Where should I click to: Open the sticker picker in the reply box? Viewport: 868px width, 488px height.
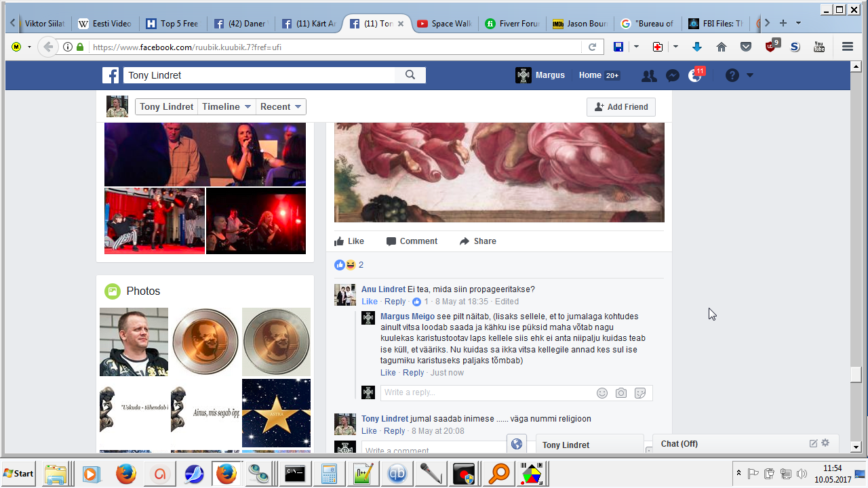[639, 392]
